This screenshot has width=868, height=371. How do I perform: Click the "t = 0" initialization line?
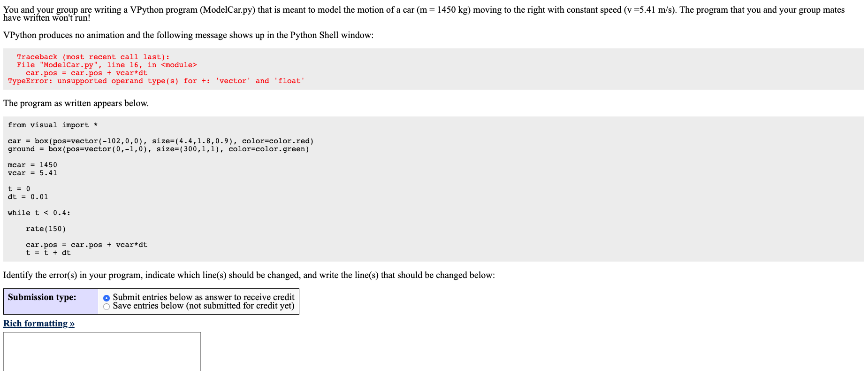click(x=19, y=188)
